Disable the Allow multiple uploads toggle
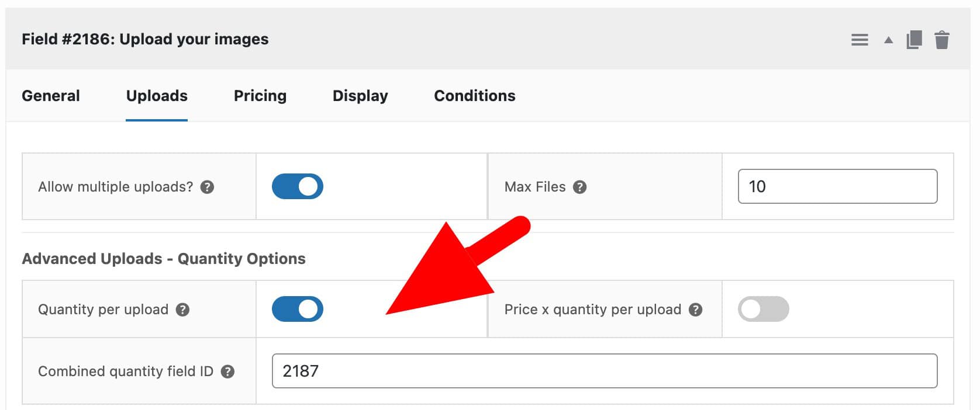 [x=297, y=186]
